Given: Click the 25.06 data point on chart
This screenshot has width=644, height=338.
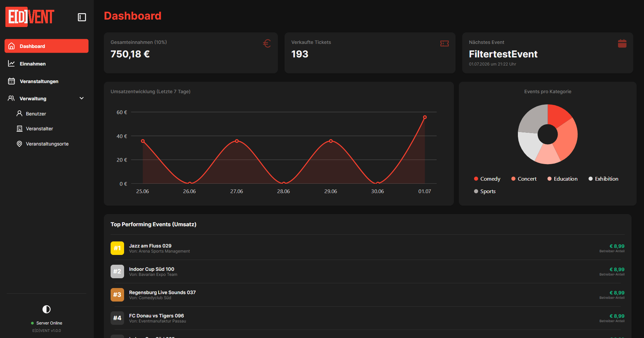Looking at the screenshot, I should coord(143,141).
